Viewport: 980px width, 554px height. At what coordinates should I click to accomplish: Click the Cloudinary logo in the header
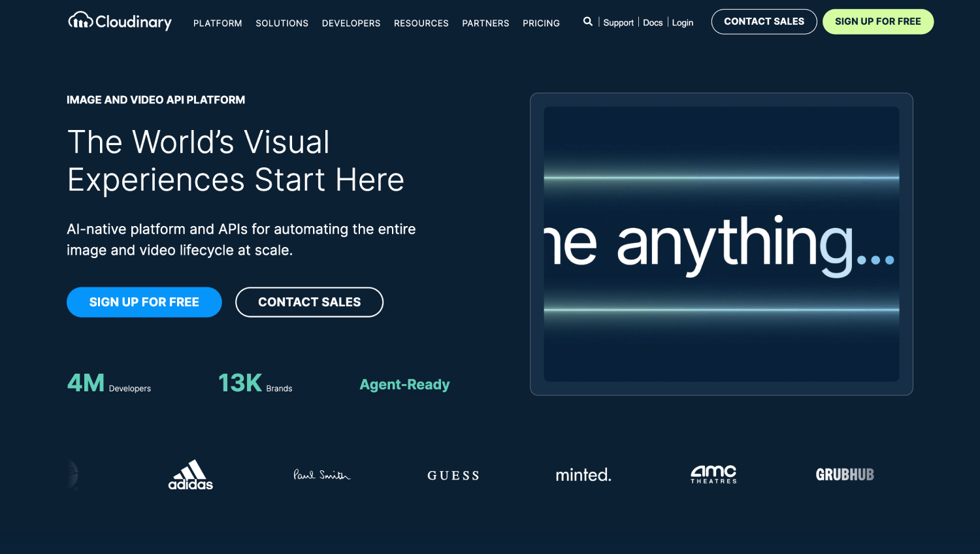[x=120, y=22]
